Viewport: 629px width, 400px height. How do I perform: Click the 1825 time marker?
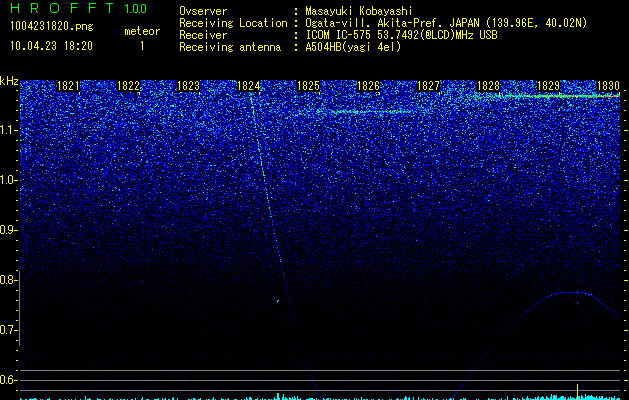(x=308, y=86)
